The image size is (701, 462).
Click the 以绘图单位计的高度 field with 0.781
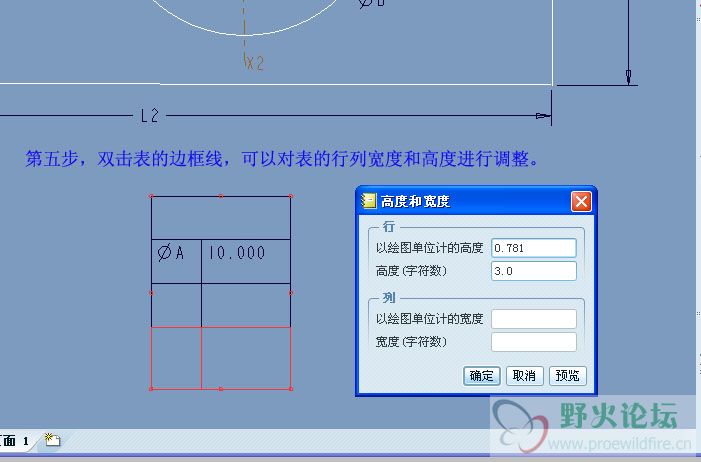(534, 248)
